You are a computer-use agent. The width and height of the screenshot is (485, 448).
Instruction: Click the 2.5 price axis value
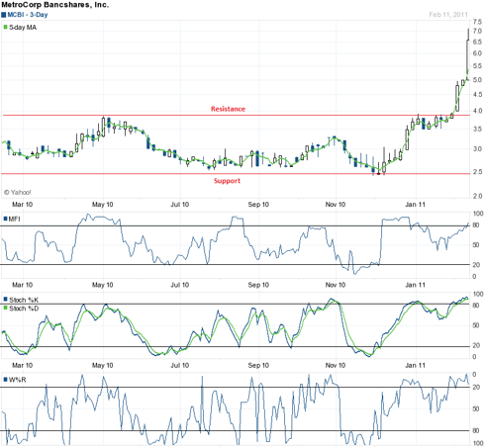[x=477, y=172]
